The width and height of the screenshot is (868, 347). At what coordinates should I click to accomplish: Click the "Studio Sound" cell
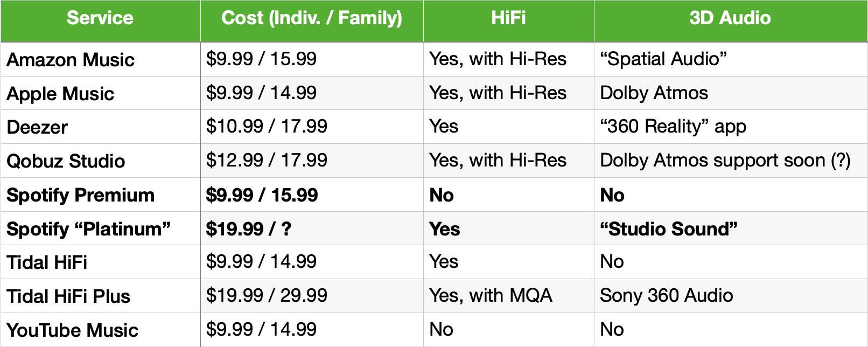point(731,228)
